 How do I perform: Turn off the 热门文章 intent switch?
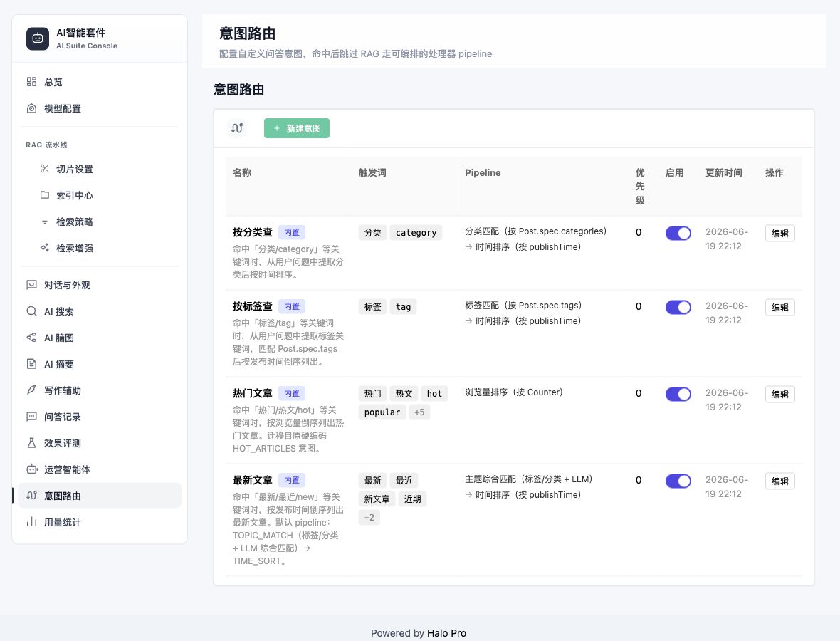pyautogui.click(x=678, y=394)
